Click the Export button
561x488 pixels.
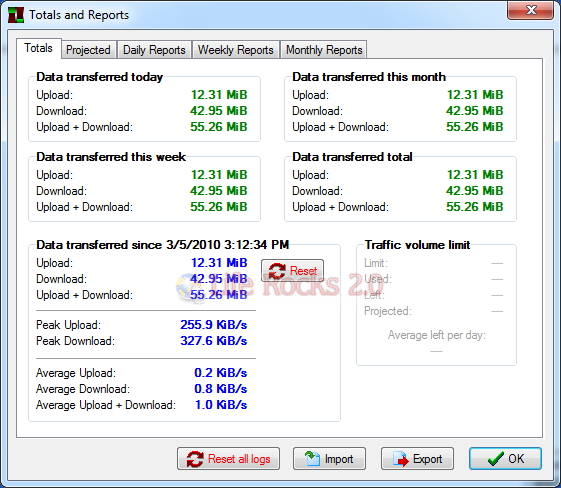point(417,459)
